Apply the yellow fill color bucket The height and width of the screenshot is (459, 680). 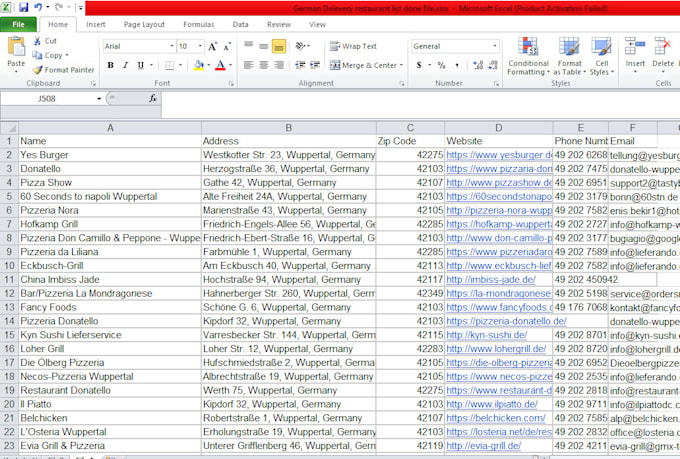coord(199,65)
